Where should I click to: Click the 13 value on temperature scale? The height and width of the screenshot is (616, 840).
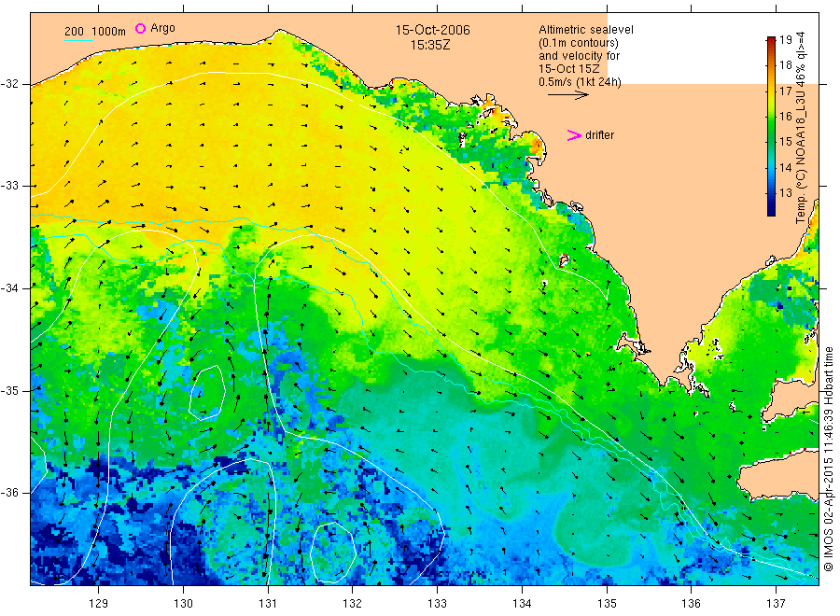tap(785, 193)
